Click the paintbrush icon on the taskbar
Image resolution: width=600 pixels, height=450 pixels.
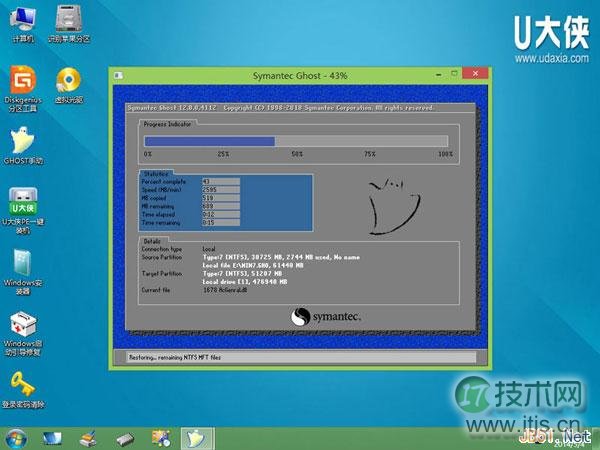tap(88, 439)
